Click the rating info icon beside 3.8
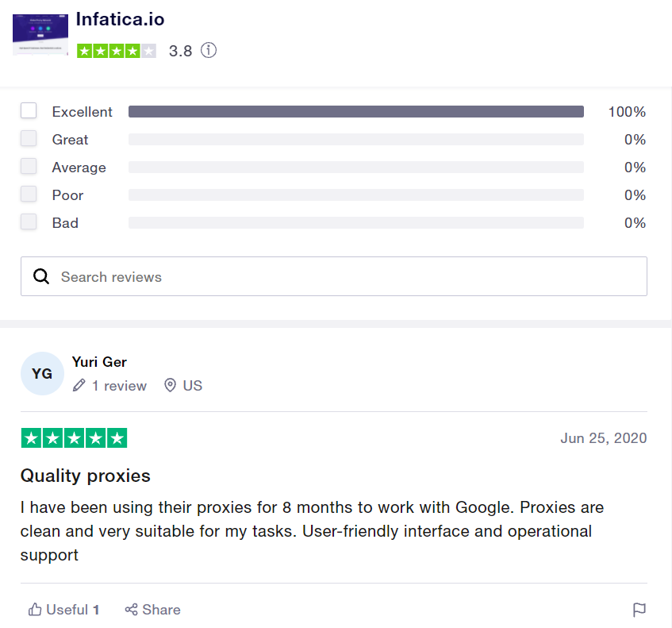The height and width of the screenshot is (628, 672). (x=209, y=51)
